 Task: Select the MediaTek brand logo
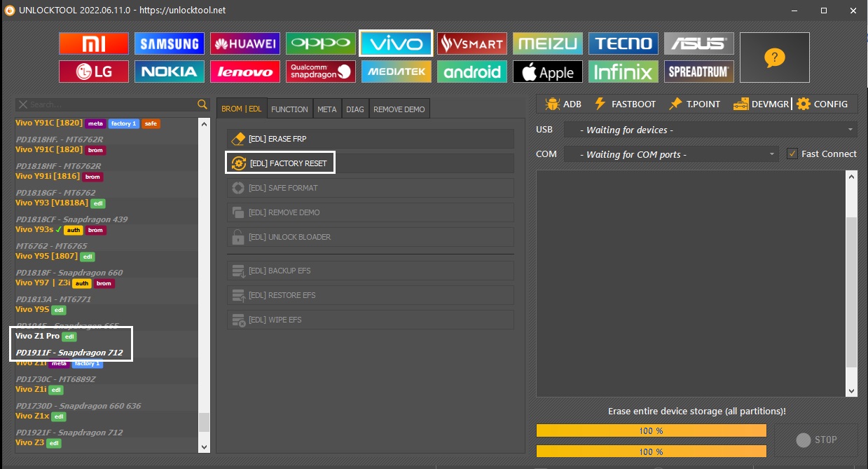click(397, 72)
